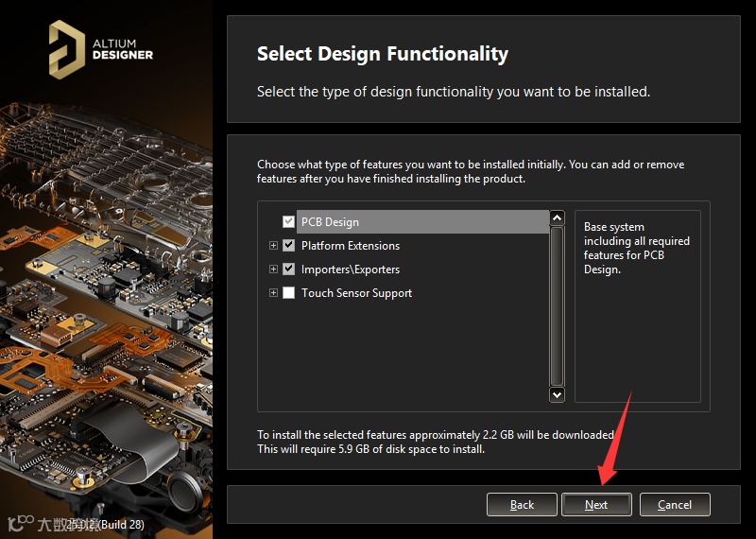Click the feature list scrollbar track
Image resolution: width=756 pixels, height=539 pixels.
pyautogui.click(x=557, y=306)
